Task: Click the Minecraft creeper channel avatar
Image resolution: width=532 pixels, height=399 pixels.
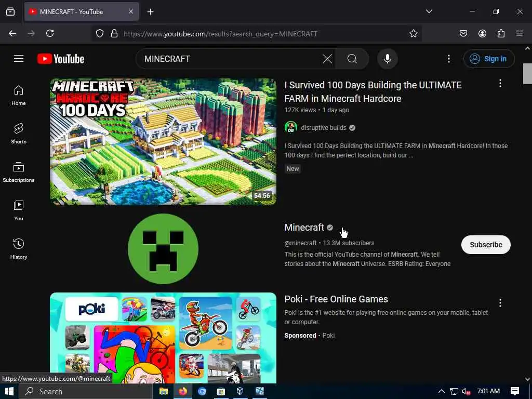Action: pos(163,249)
